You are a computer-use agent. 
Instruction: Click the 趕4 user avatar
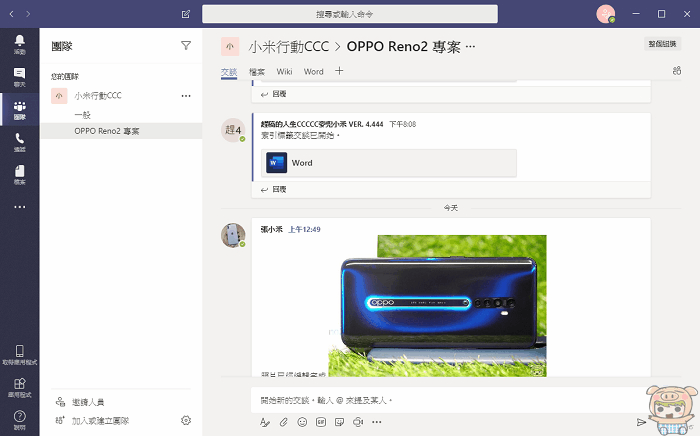pos(233,130)
